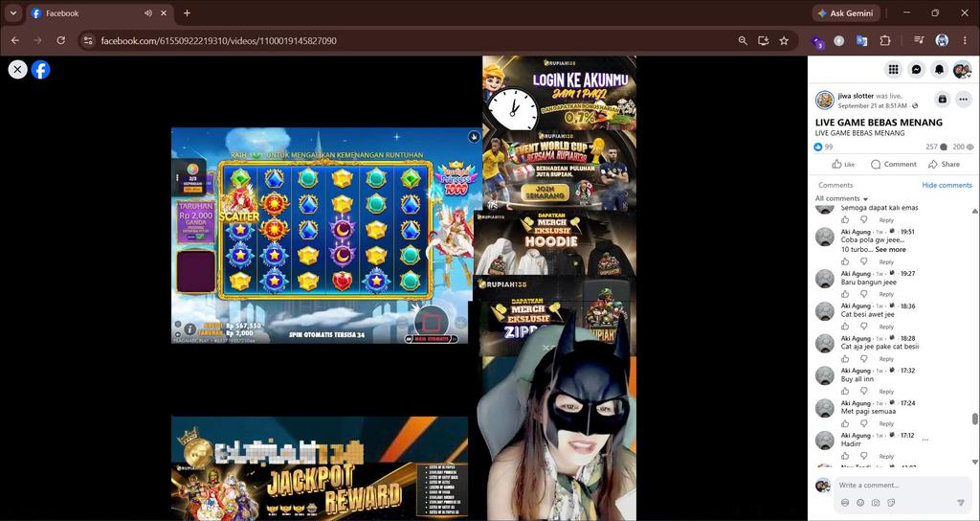
Task: Jump to 17:24 timestamp in comments
Action: click(908, 403)
